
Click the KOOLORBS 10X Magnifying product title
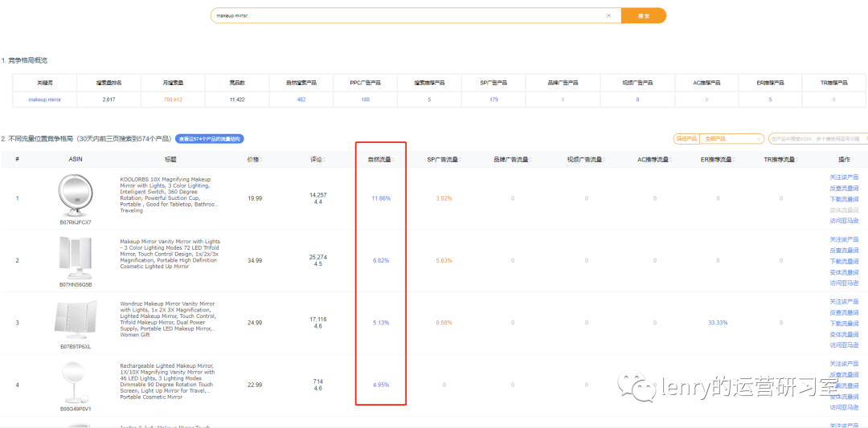(170, 194)
